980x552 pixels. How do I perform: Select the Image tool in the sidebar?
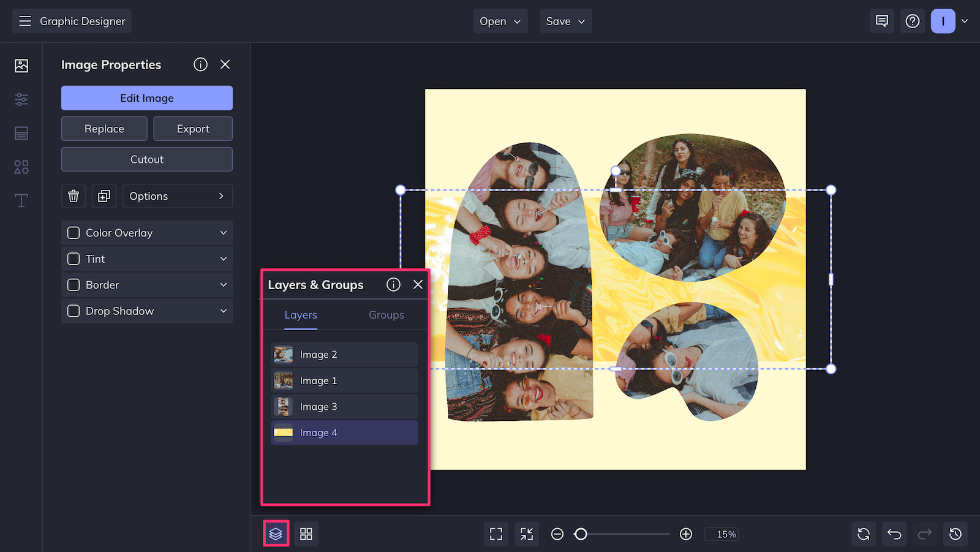[21, 65]
